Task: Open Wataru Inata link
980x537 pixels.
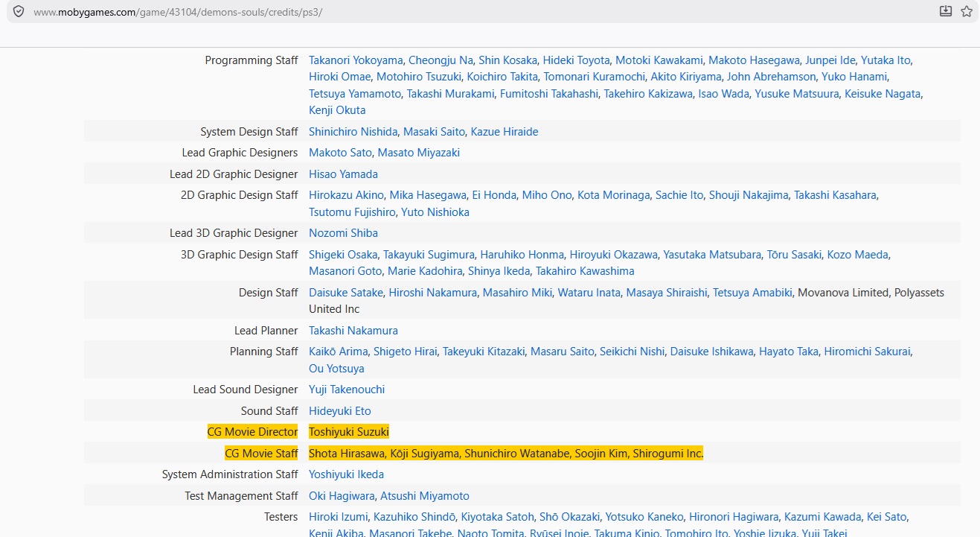Action: [x=589, y=293]
